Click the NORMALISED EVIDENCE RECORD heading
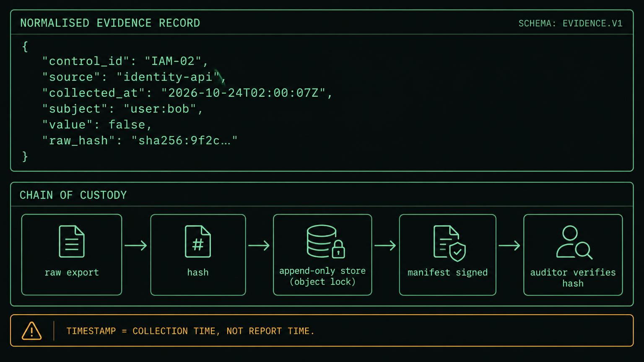 (x=110, y=23)
